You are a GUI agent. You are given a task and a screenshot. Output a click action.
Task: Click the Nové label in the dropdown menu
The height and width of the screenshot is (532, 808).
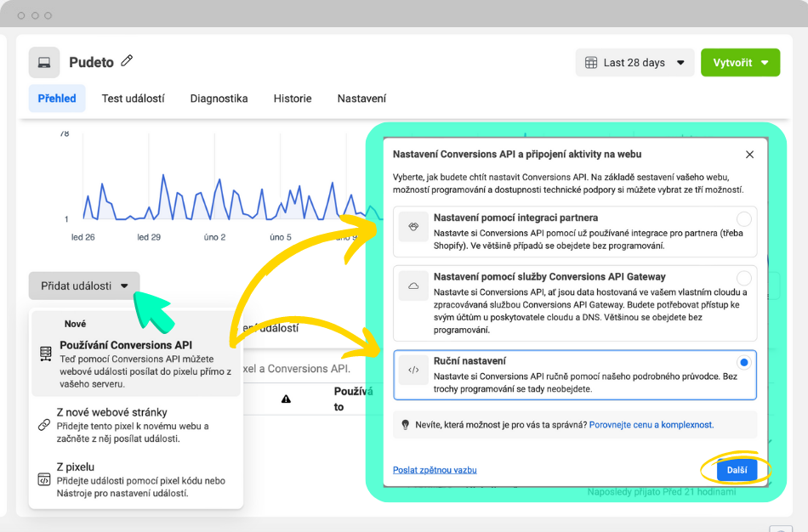point(75,324)
